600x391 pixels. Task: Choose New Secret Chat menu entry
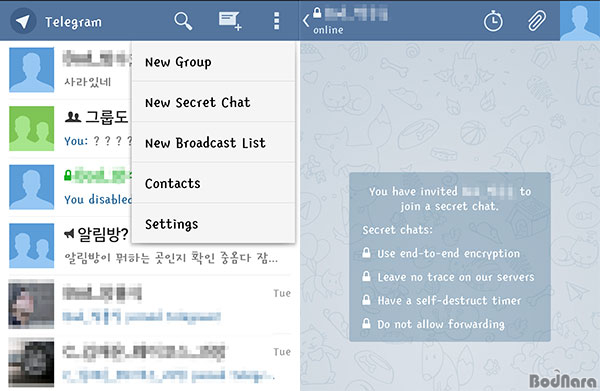214,102
